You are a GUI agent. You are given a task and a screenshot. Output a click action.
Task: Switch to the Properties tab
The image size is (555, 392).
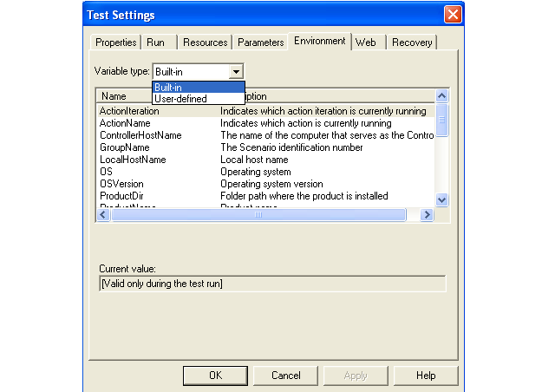(115, 42)
